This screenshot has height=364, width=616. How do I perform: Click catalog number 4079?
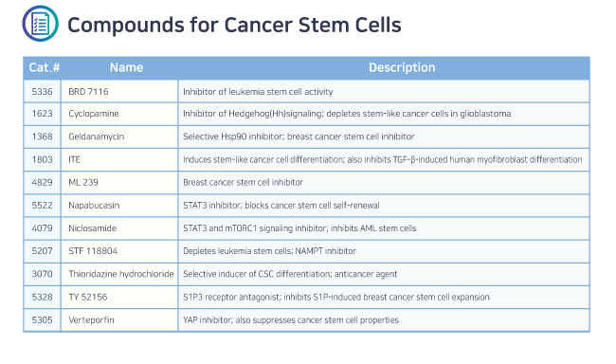[x=42, y=228]
